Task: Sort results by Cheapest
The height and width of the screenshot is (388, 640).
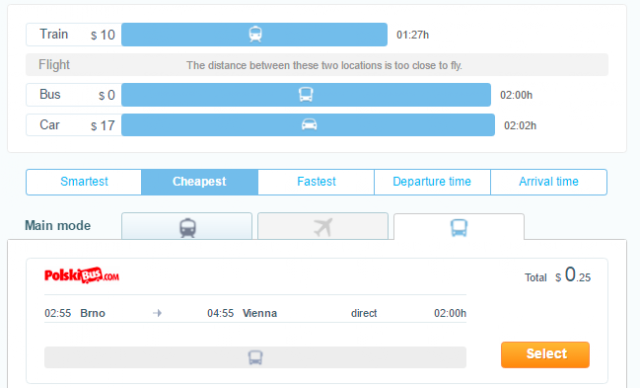Action: pyautogui.click(x=200, y=182)
